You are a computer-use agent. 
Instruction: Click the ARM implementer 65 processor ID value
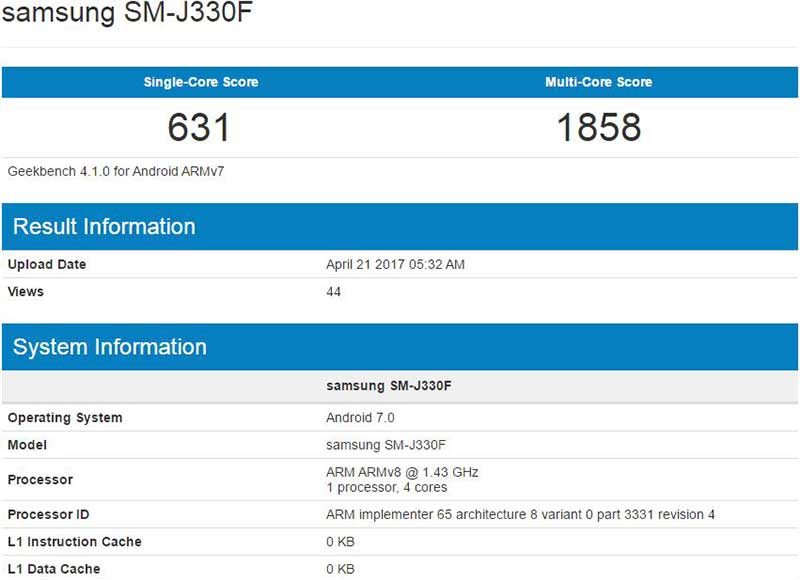(520, 515)
